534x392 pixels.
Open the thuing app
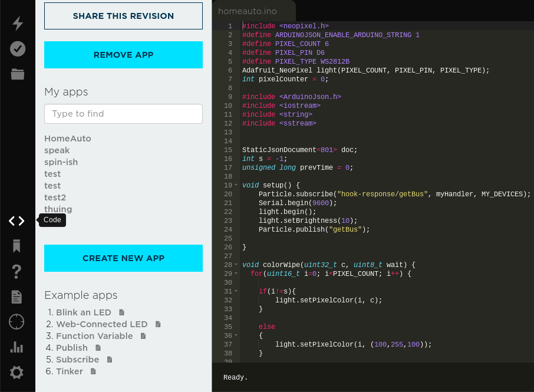tap(58, 209)
